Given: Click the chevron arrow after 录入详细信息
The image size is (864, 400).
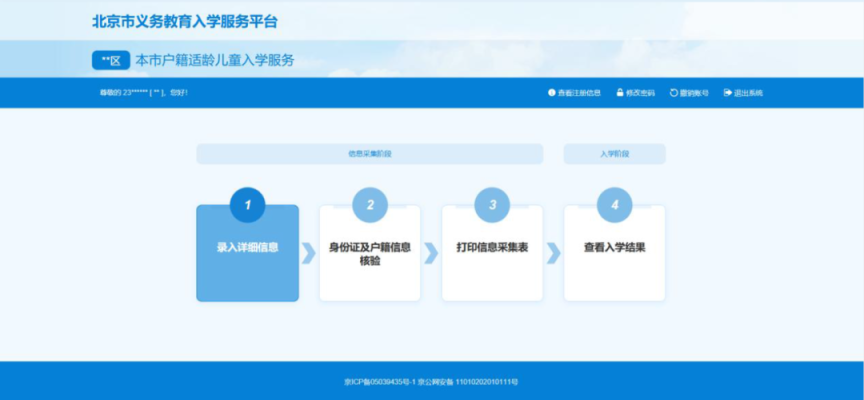Looking at the screenshot, I should point(309,253).
